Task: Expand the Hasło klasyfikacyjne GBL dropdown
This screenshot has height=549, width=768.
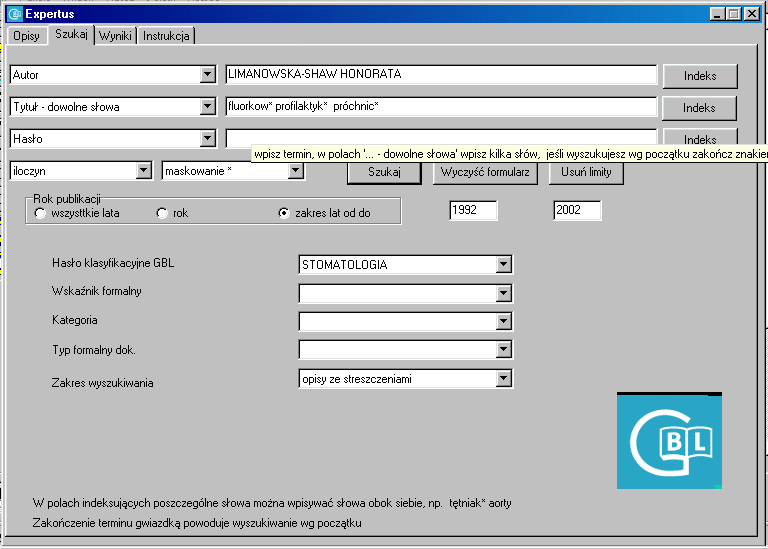Action: coord(504,265)
